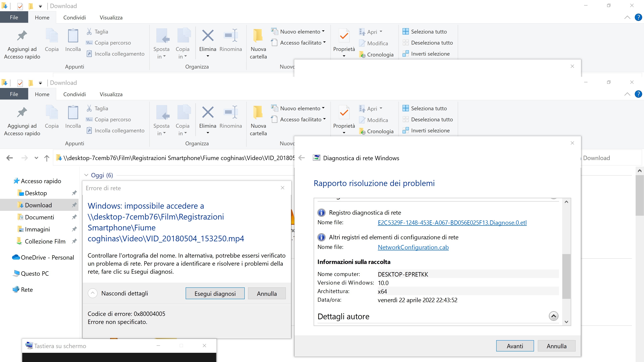644x362 pixels.
Task: Select Collezione Film in navigation tree
Action: pos(45,241)
